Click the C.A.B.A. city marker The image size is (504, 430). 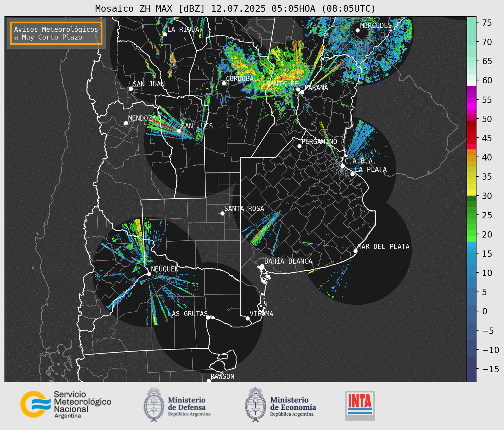coord(343,166)
